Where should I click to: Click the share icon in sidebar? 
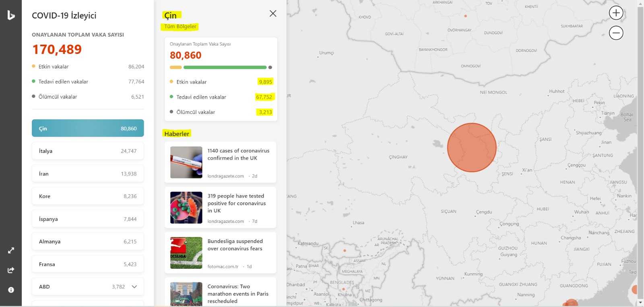pyautogui.click(x=11, y=270)
